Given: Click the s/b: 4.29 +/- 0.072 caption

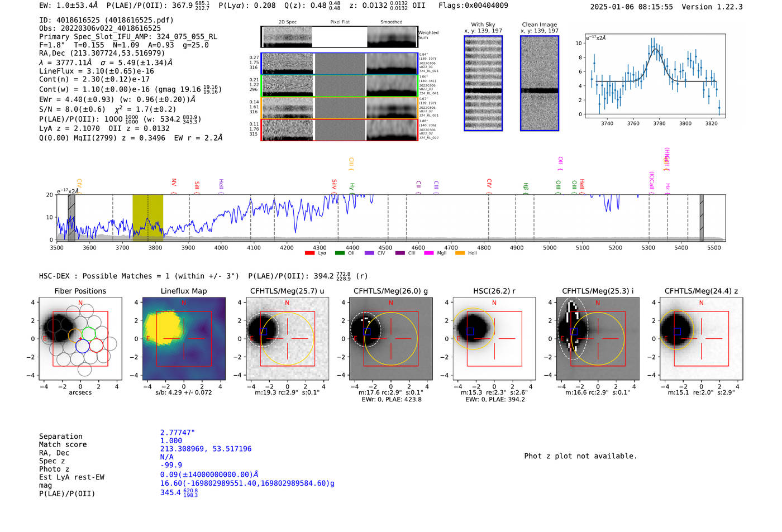Looking at the screenshot, I should [x=184, y=392].
